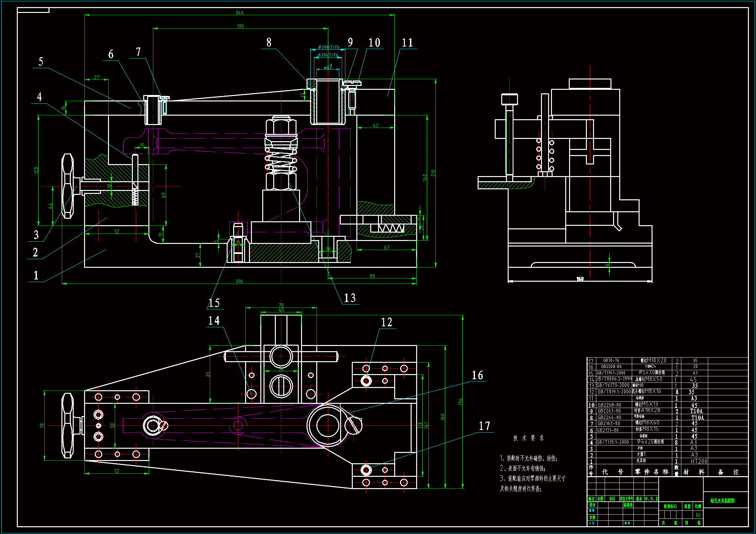Click the 346 overall dimension text
This screenshot has height=534, width=756.
coord(239,13)
